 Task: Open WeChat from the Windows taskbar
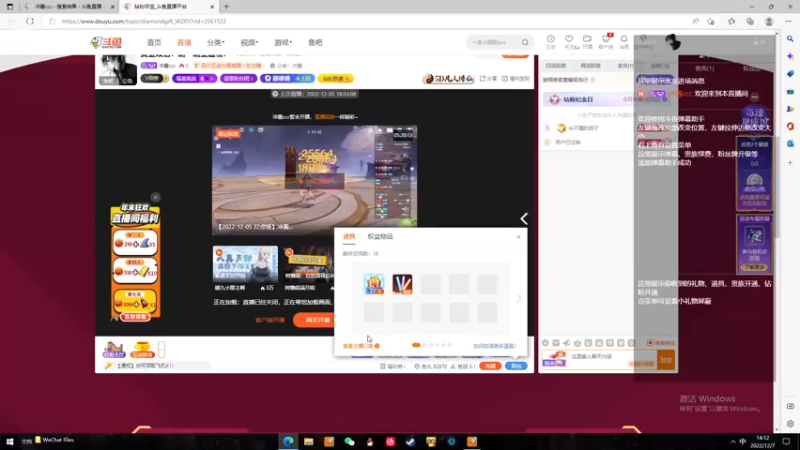click(349, 441)
